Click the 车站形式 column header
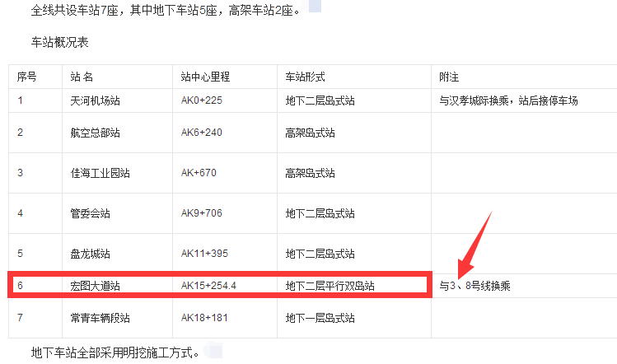Screen dimensions: 617x364 click(306, 77)
